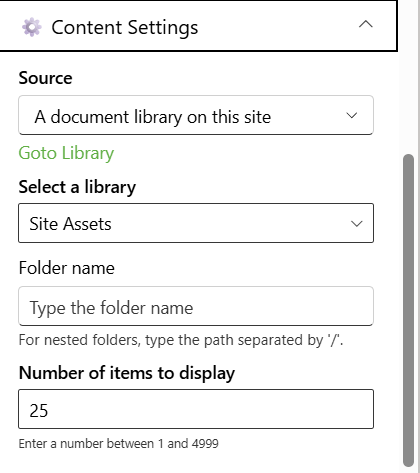This screenshot has height=473, width=420.
Task: Click 'Number of items to display' label
Action: pyautogui.click(x=127, y=373)
